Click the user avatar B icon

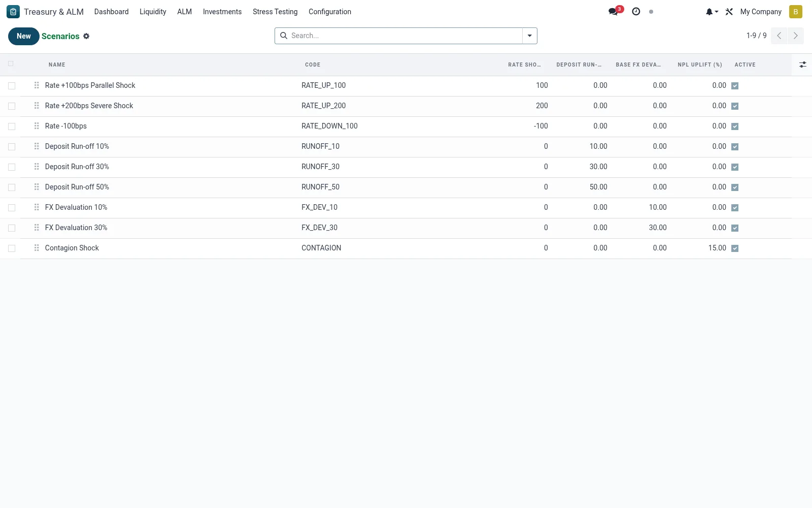pyautogui.click(x=795, y=12)
